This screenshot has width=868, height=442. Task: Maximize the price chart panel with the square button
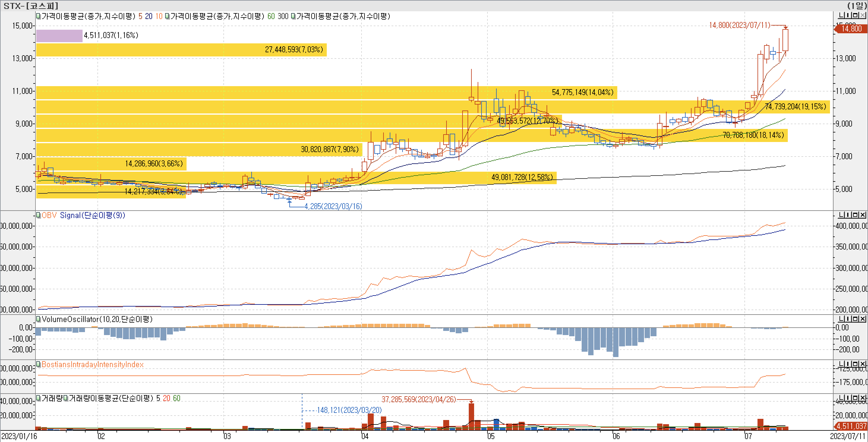click(x=855, y=15)
